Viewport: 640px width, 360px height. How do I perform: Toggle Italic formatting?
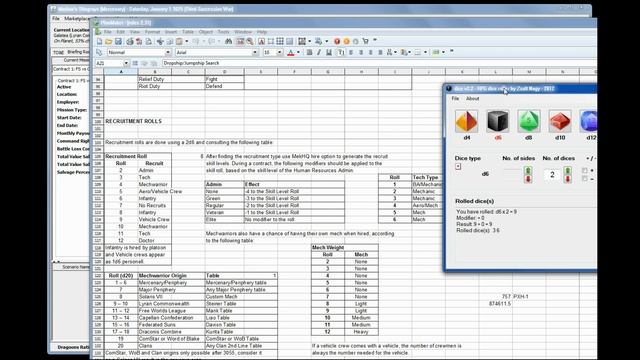[319, 52]
